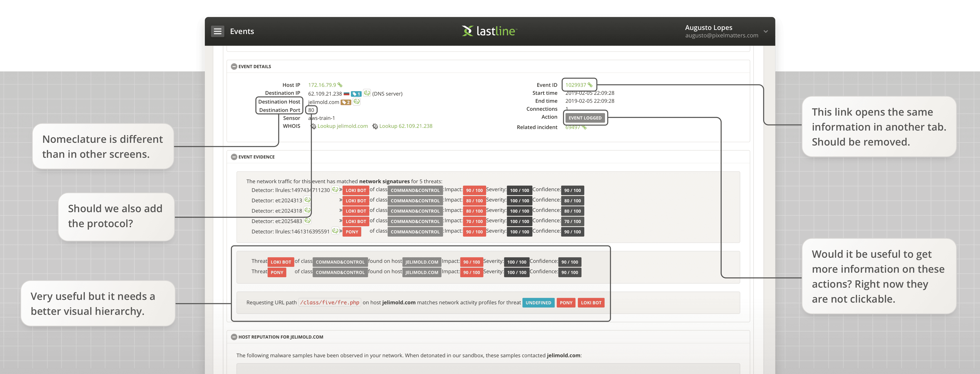Click the red 90/100 Impact score badge

click(474, 190)
